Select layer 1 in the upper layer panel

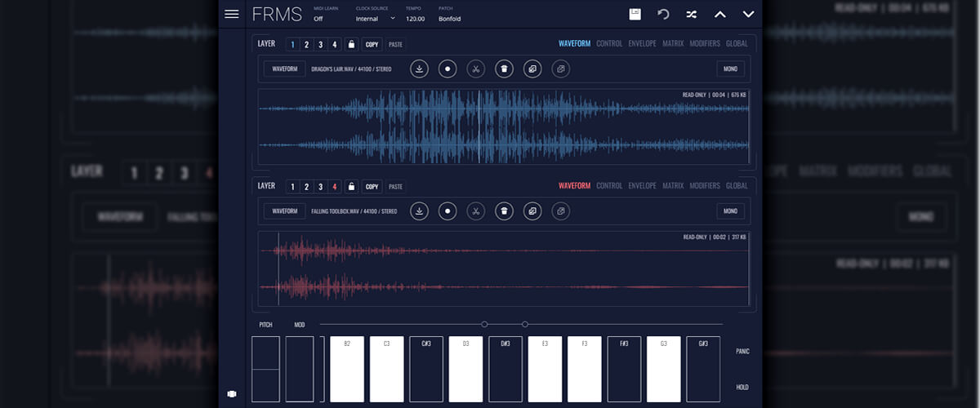(x=292, y=44)
